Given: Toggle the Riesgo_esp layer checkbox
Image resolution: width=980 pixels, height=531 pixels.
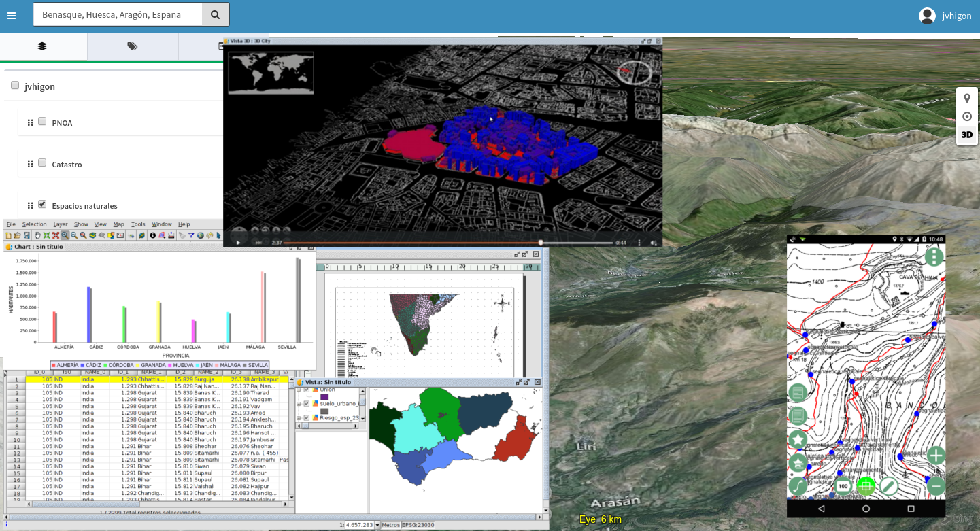Looking at the screenshot, I should pos(307,417).
